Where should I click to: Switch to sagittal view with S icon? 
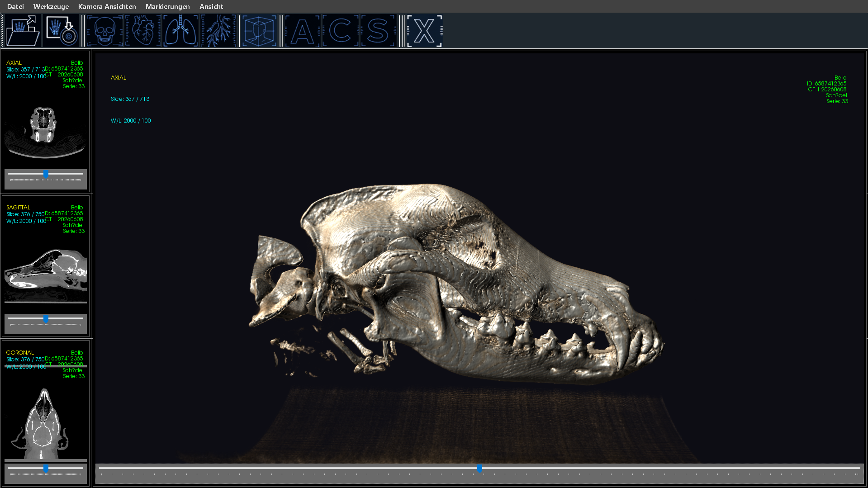[x=378, y=31]
